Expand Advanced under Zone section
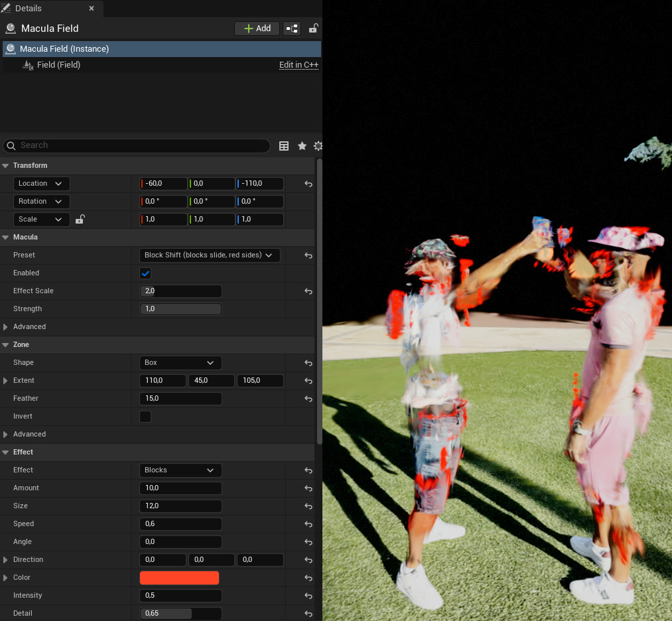Screen dimensions: 672x621 [x=5, y=435]
